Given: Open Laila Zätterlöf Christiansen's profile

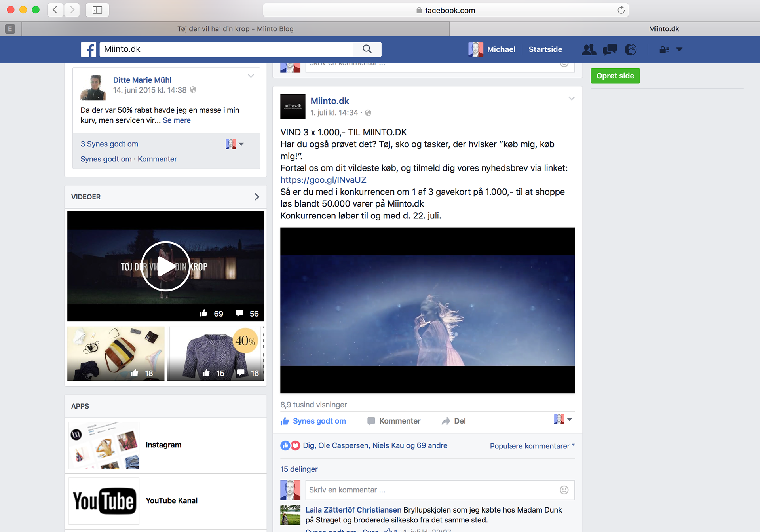Looking at the screenshot, I should tap(353, 510).
